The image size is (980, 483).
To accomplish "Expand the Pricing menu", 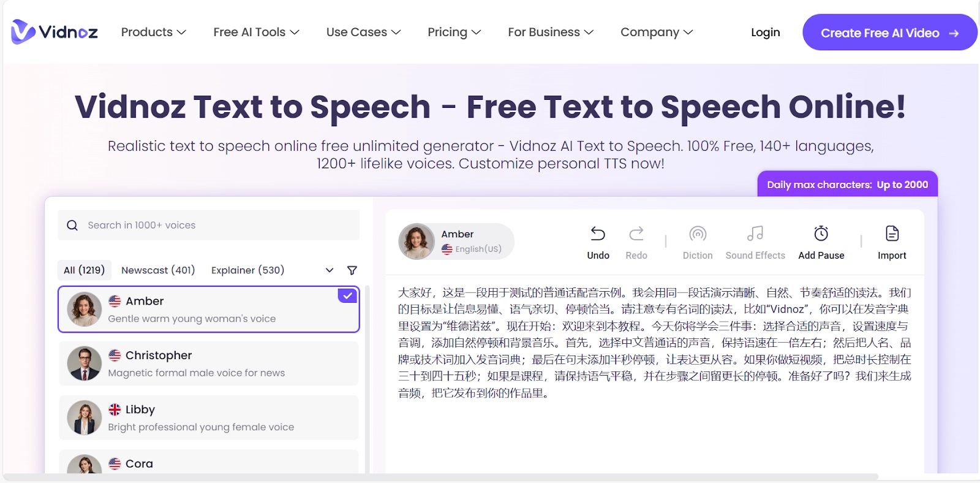I will (454, 32).
